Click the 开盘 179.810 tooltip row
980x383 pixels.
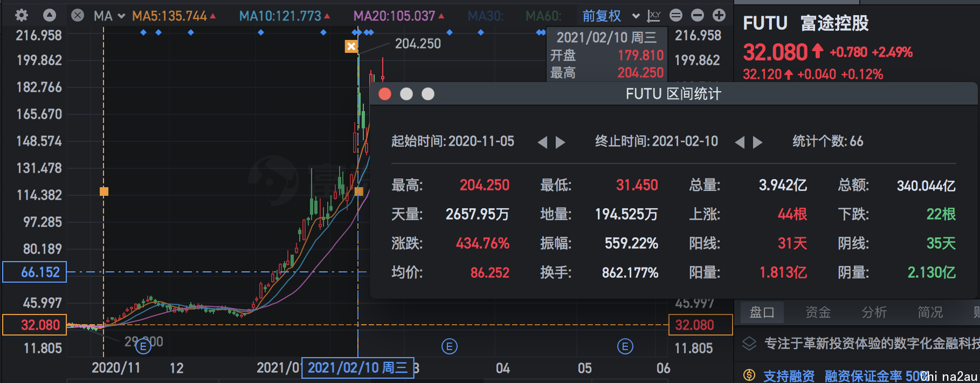coord(607,56)
